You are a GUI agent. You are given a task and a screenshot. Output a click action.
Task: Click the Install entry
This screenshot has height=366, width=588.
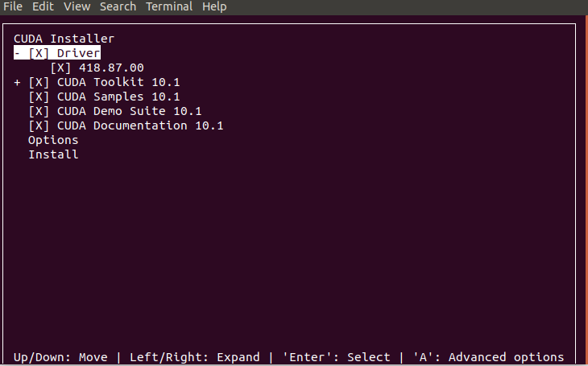click(53, 154)
